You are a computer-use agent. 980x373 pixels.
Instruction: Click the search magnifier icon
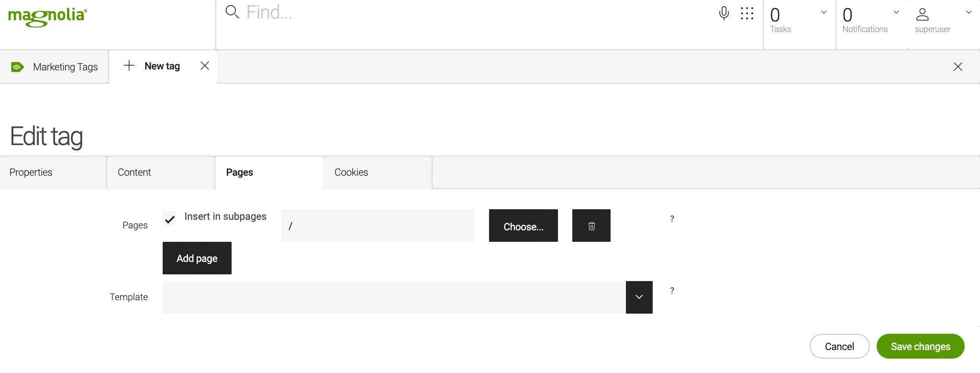click(x=232, y=12)
